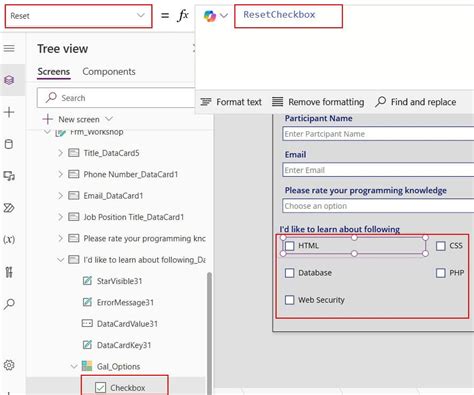Image resolution: width=474 pixels, height=395 pixels.
Task: Expand Phone Number_DataCard1 tree node
Action: (60, 174)
